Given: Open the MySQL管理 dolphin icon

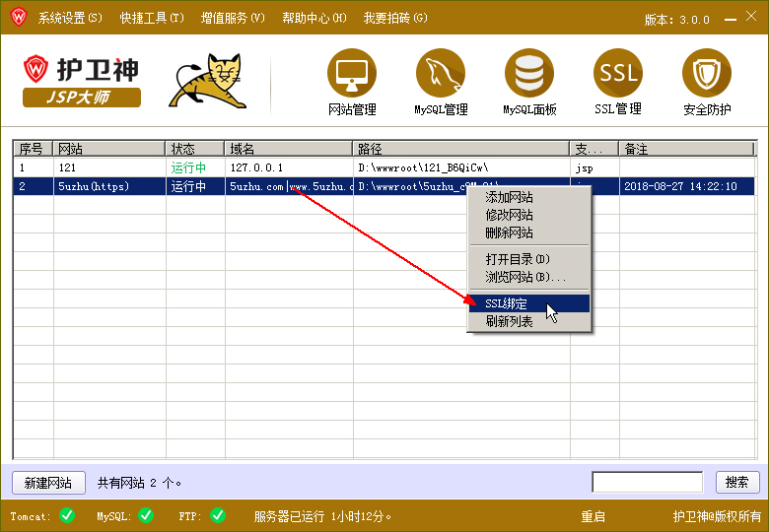Looking at the screenshot, I should tap(441, 73).
